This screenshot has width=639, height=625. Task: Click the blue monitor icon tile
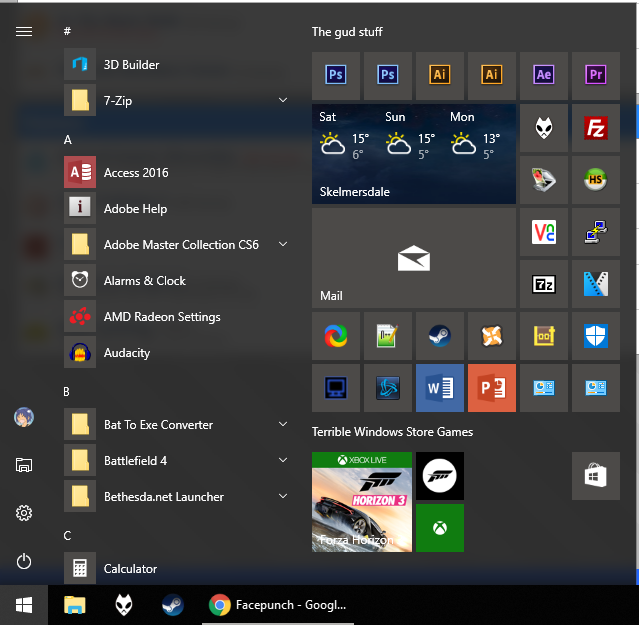(x=336, y=388)
